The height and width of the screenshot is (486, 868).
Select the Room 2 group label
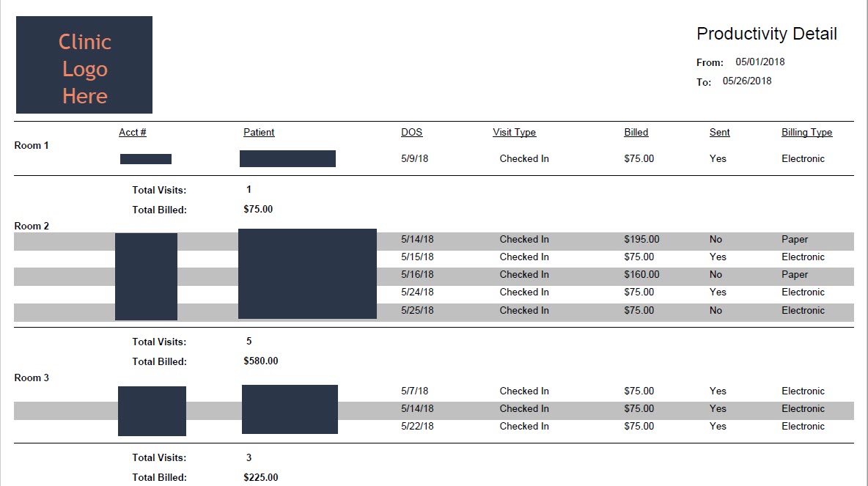coord(32,226)
